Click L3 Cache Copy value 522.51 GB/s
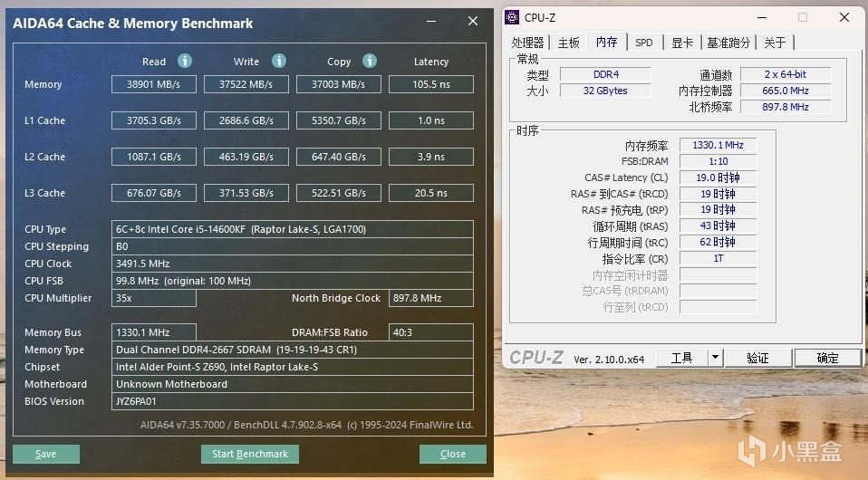Viewport: 868px width, 480px height. click(339, 193)
